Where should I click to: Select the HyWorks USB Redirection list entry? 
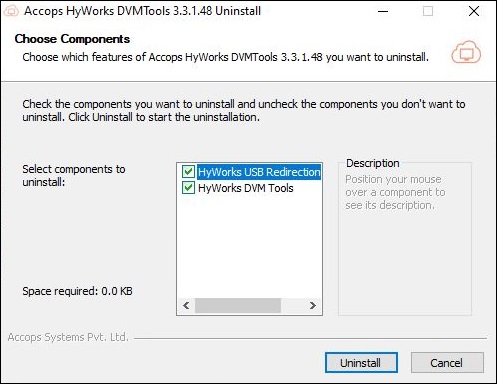[x=259, y=172]
